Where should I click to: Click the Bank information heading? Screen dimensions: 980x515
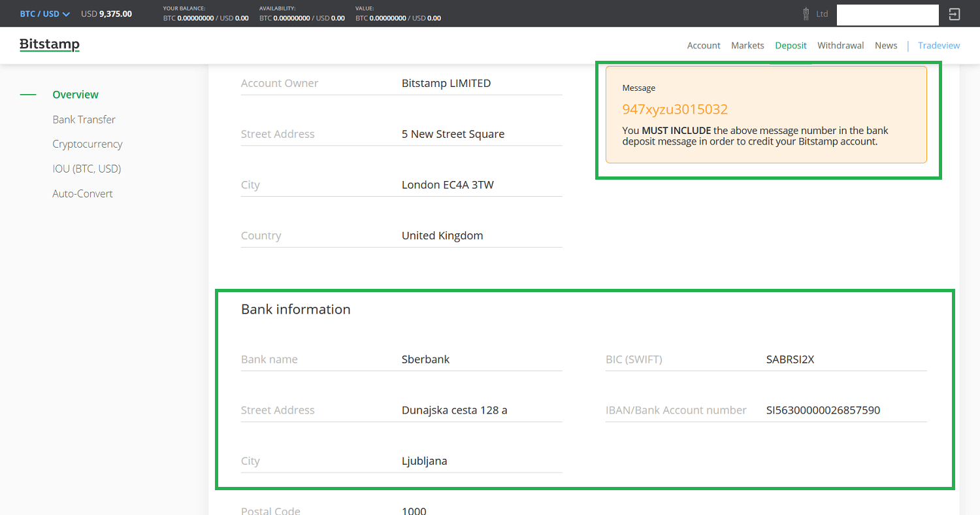point(296,309)
